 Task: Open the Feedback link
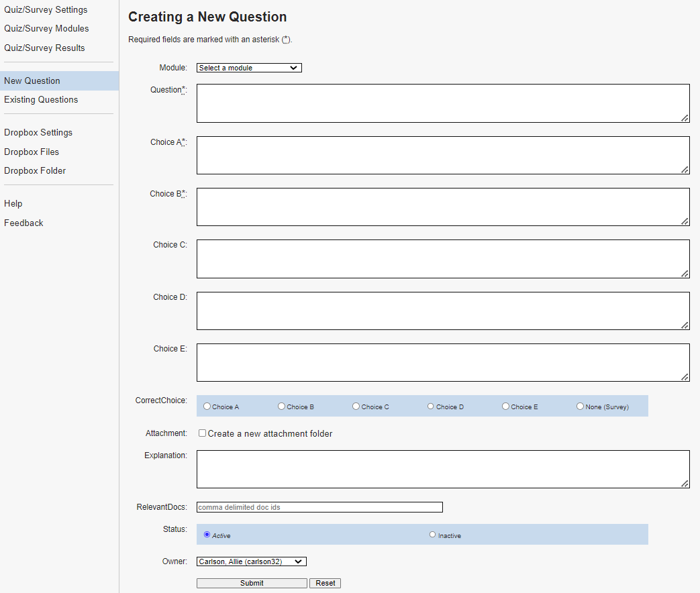(x=23, y=223)
